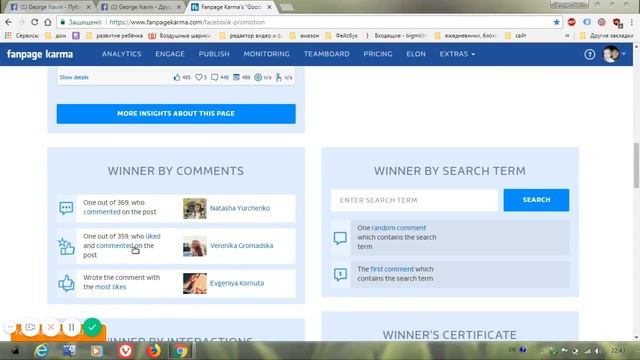Screen dimensions: 640x360
Task: Click the address bar URL
Action: point(187,22)
